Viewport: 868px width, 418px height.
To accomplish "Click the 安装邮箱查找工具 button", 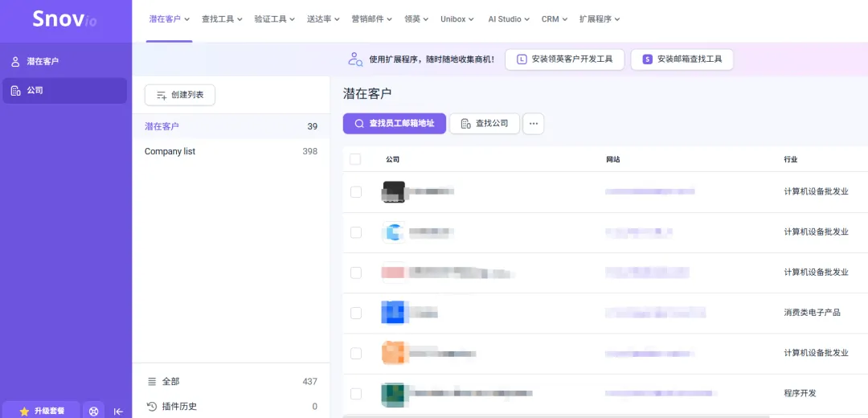I will point(682,59).
